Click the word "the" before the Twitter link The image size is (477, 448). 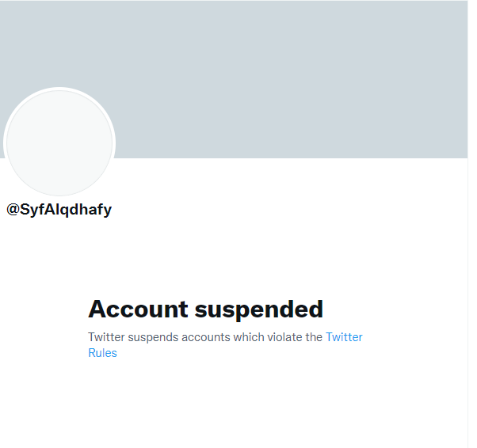click(314, 337)
